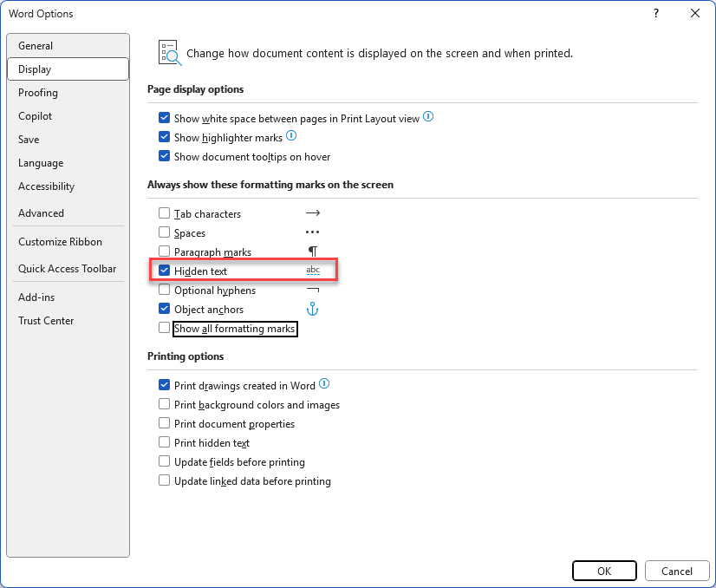This screenshot has width=716, height=588.
Task: Enable Spaces formatting mark checkbox
Action: coord(165,232)
